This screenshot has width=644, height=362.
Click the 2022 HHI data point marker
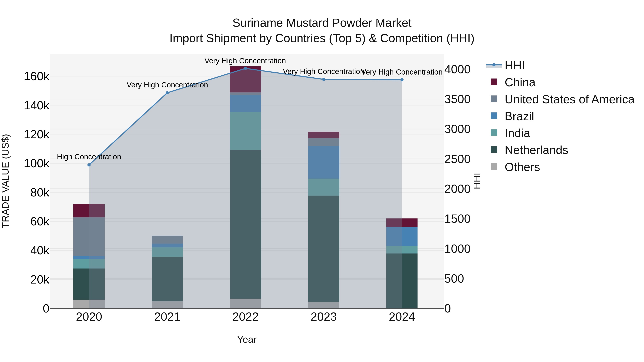click(245, 68)
